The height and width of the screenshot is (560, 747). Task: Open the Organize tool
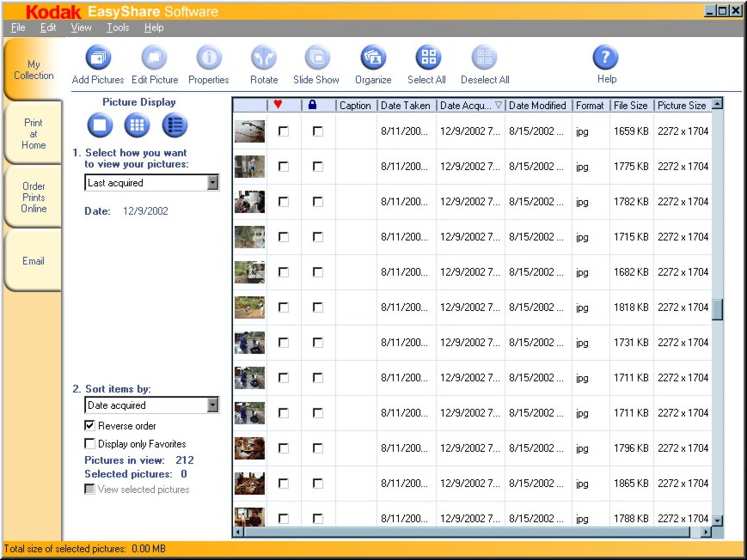tap(373, 58)
